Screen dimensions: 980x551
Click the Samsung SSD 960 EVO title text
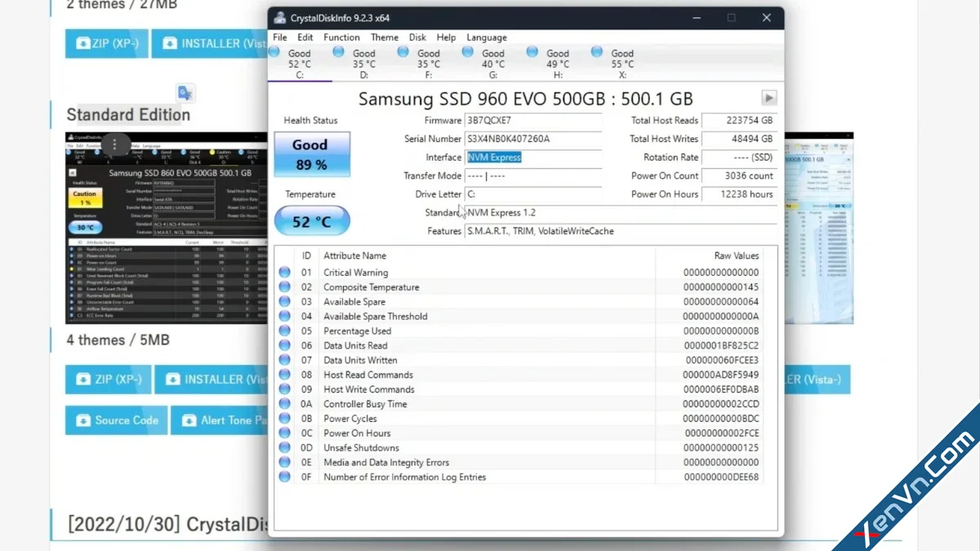525,99
